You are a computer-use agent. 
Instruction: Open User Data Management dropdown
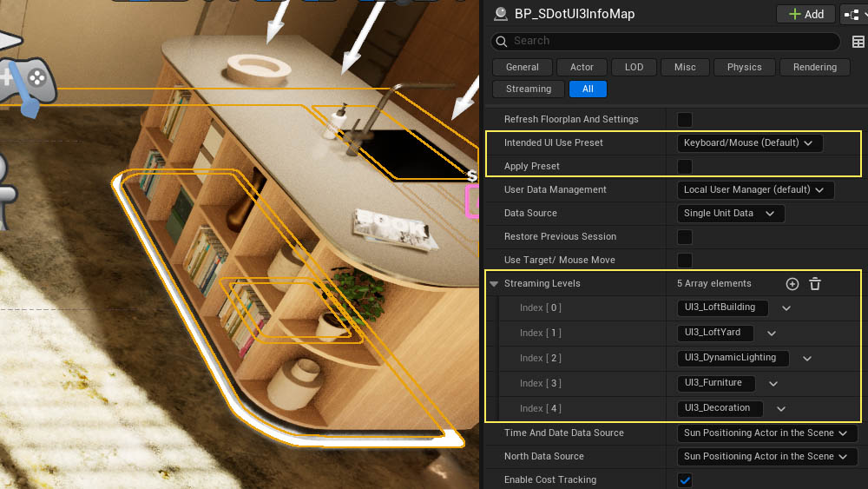pyautogui.click(x=755, y=190)
